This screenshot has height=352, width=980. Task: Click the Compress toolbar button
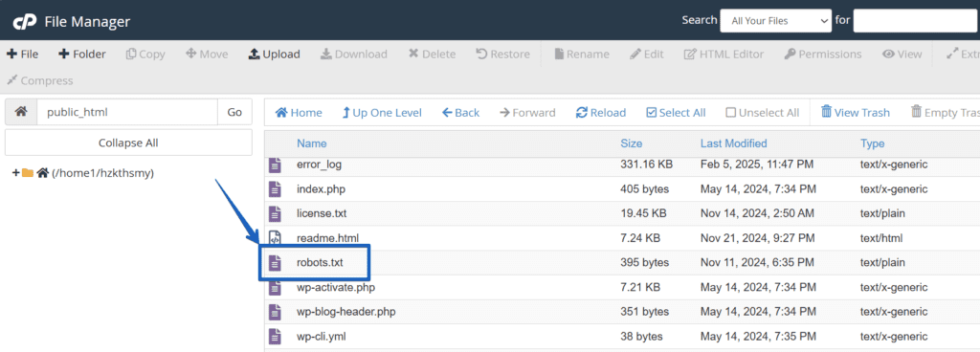[40, 80]
